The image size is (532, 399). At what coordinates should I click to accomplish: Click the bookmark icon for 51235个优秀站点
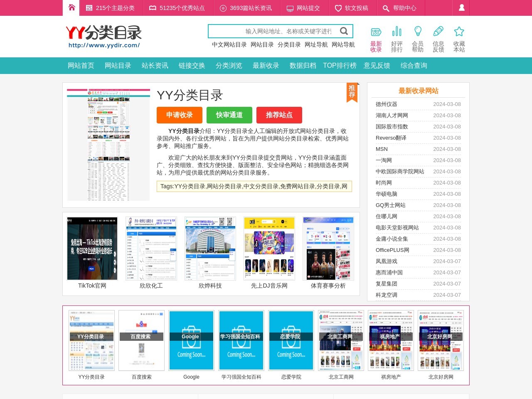(153, 7)
